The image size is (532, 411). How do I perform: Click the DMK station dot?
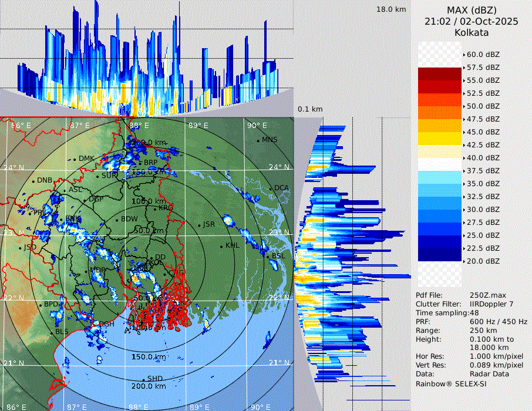(x=75, y=159)
